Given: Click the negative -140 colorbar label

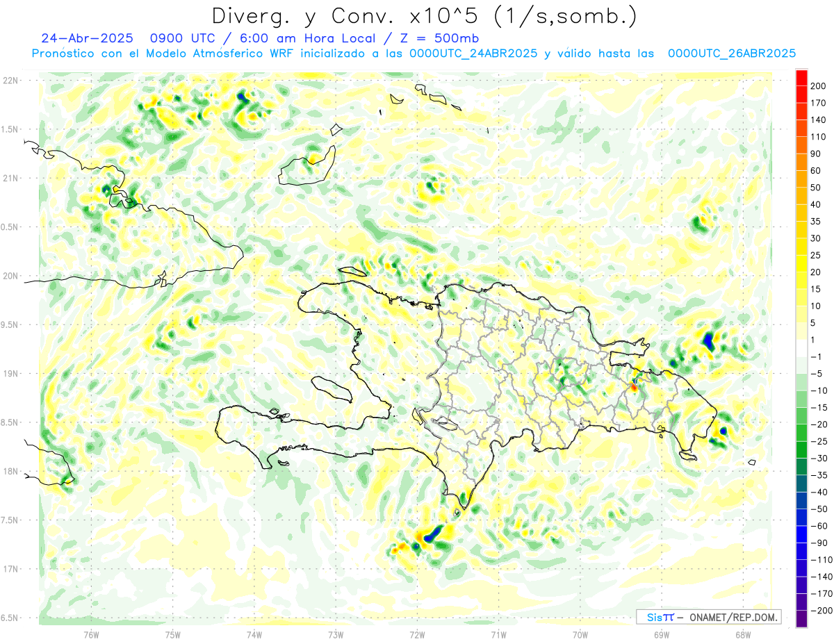Looking at the screenshot, I should point(822,578).
